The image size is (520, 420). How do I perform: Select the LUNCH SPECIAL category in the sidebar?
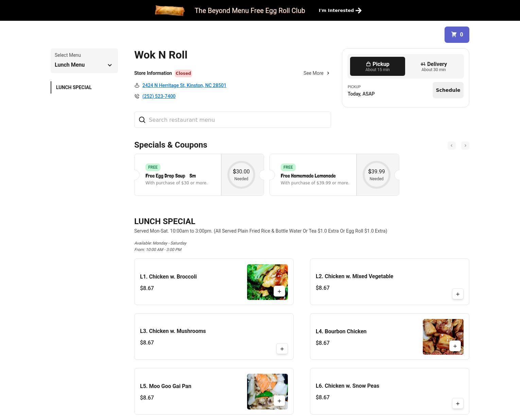tap(74, 87)
